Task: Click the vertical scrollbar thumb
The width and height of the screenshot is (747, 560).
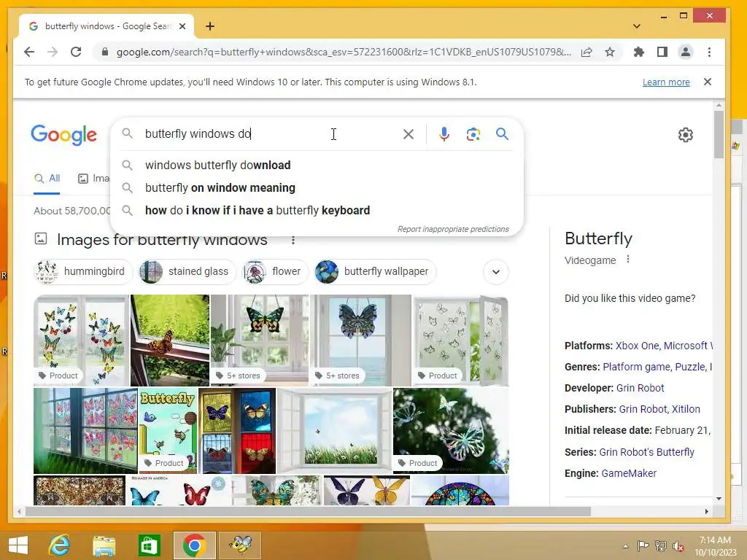Action: (x=719, y=134)
